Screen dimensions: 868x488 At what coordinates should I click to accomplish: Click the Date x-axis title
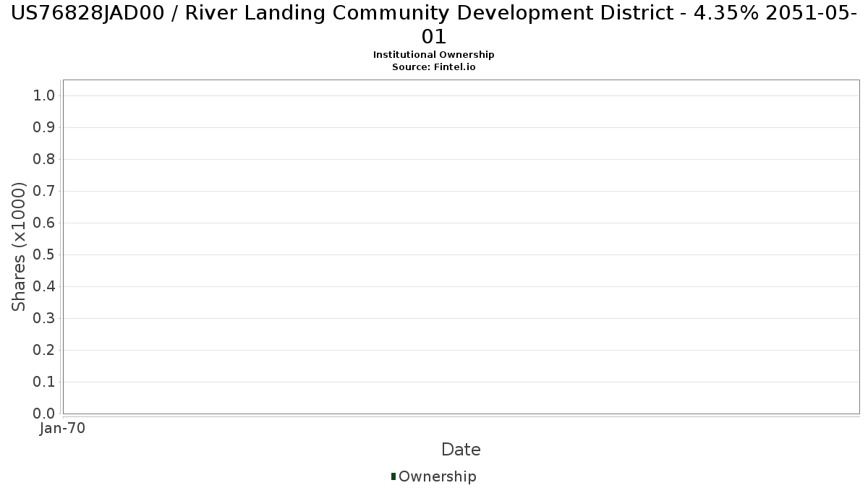pos(461,450)
